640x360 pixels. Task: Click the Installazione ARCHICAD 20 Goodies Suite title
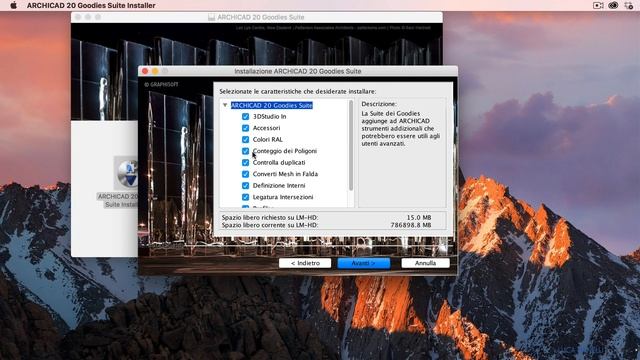coord(298,71)
